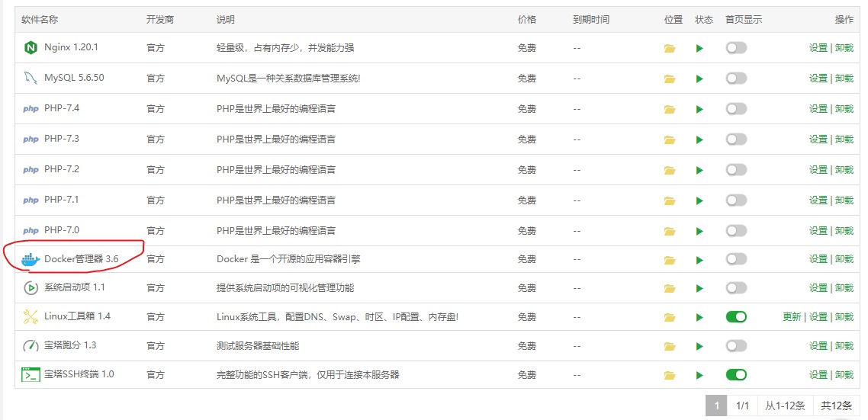Click the Linux工具箱 wrench icon
Viewport: 868px width, 420px height.
[31, 316]
